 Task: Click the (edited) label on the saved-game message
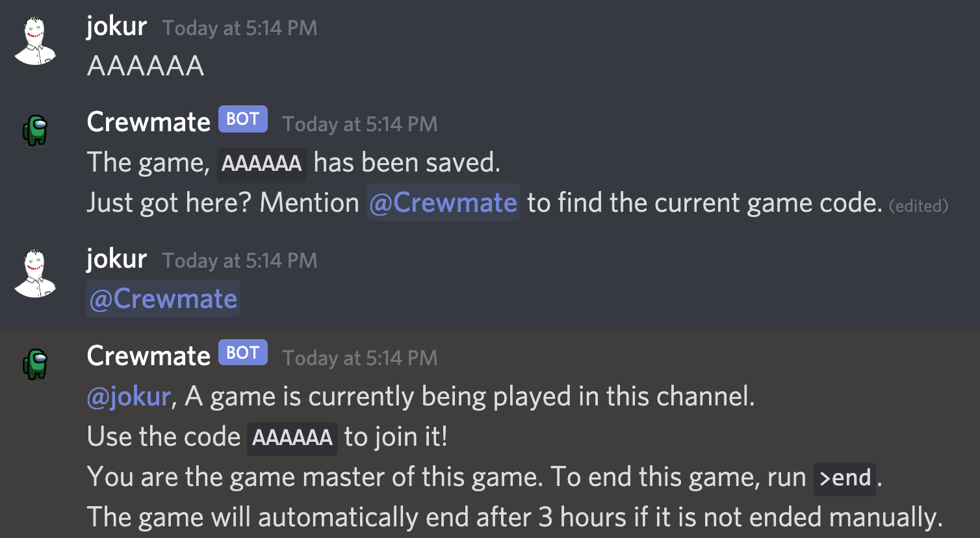(x=918, y=205)
